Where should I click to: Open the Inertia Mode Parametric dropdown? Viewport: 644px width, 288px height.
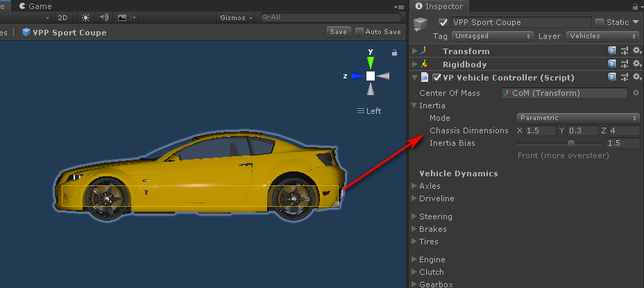point(577,118)
